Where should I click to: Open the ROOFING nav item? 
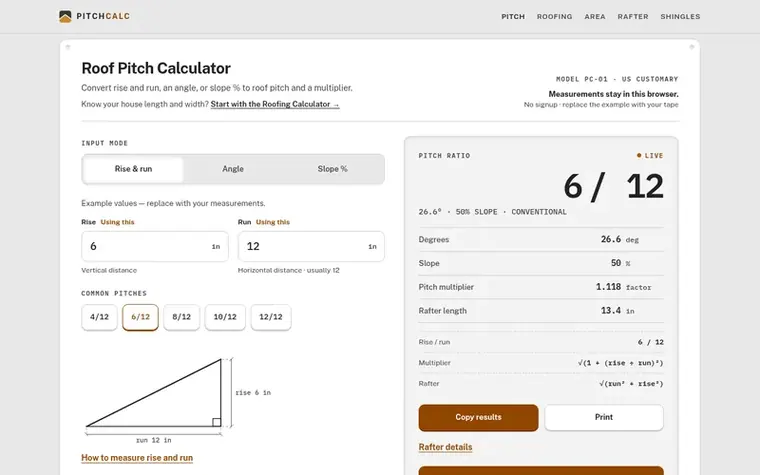[554, 16]
